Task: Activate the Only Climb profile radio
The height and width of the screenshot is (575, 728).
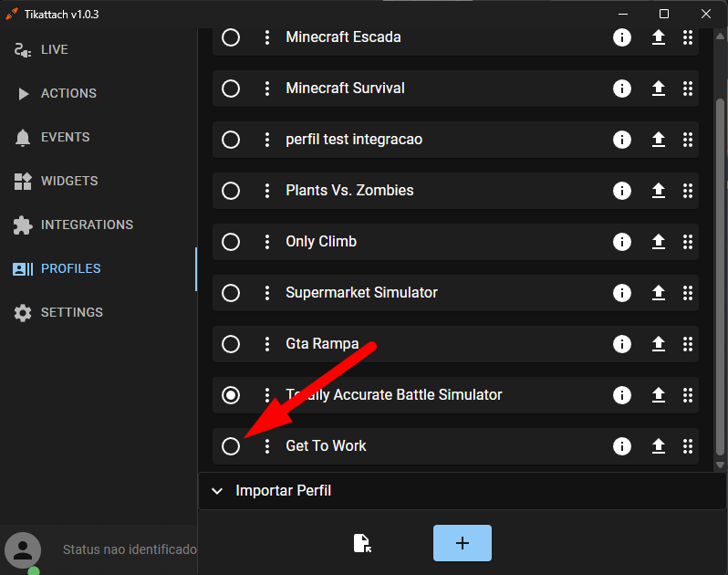Action: click(x=230, y=242)
